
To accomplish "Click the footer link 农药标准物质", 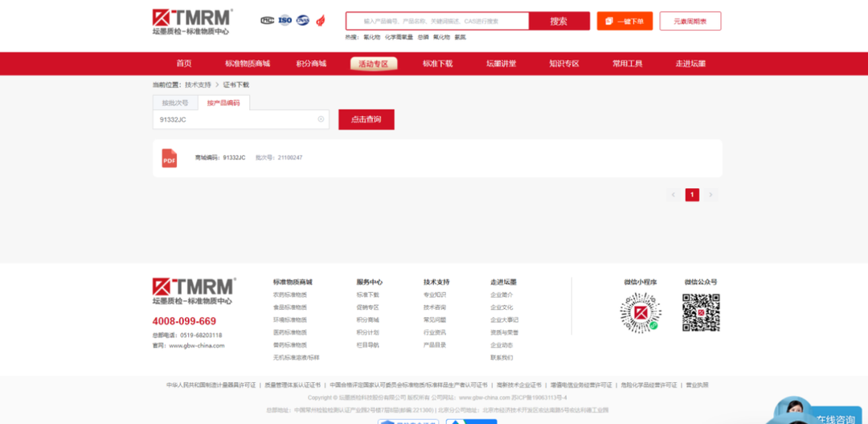I will [289, 294].
